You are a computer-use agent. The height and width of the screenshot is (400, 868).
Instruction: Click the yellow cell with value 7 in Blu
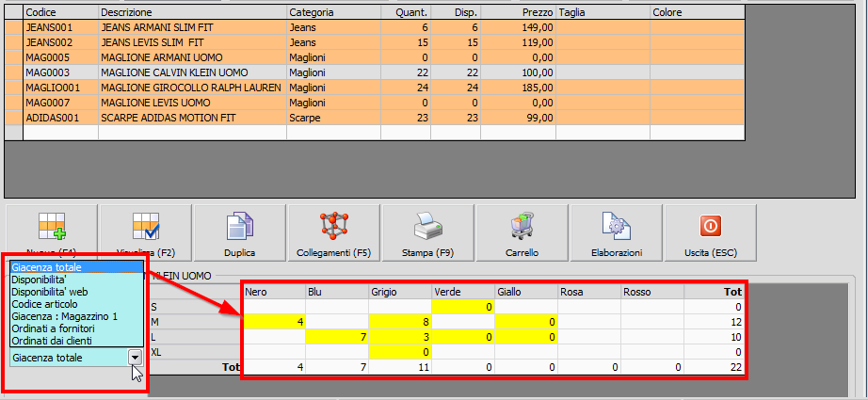(337, 336)
